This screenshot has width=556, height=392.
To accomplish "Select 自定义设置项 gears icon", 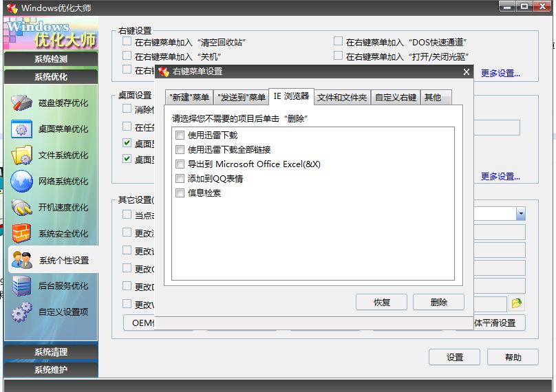I will [21, 312].
